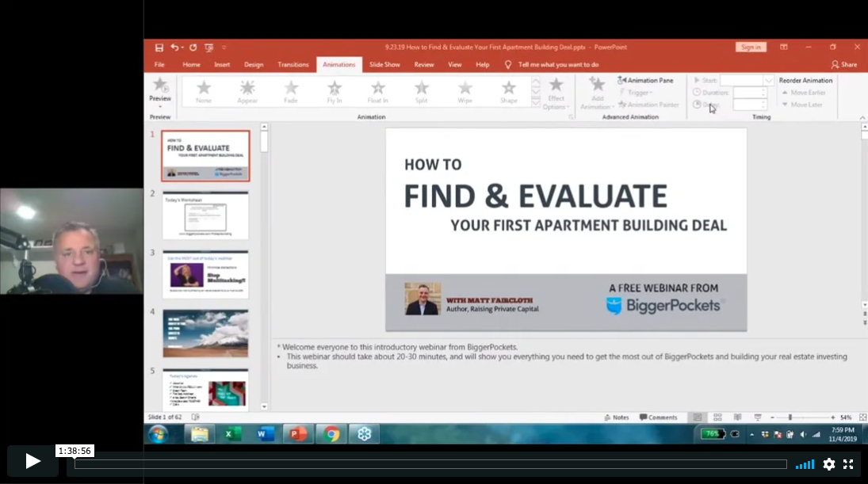Open Excel from the taskbar
Screen dimensions: 868x484
(232, 434)
